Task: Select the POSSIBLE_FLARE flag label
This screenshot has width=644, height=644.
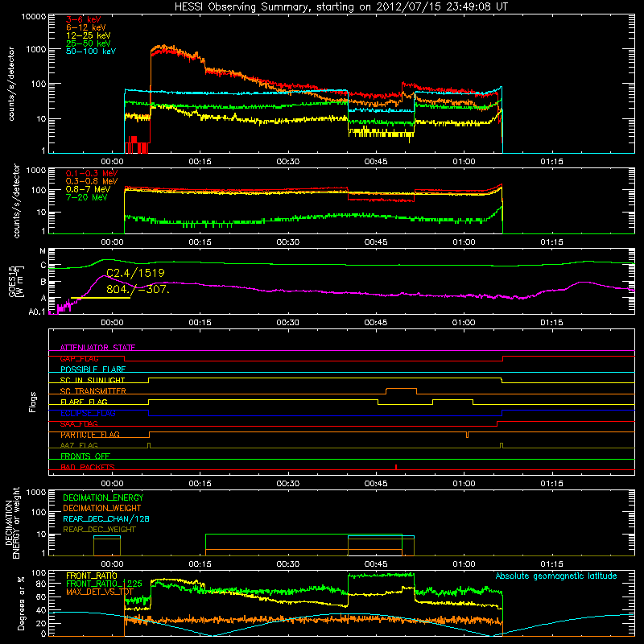Action: (93, 369)
